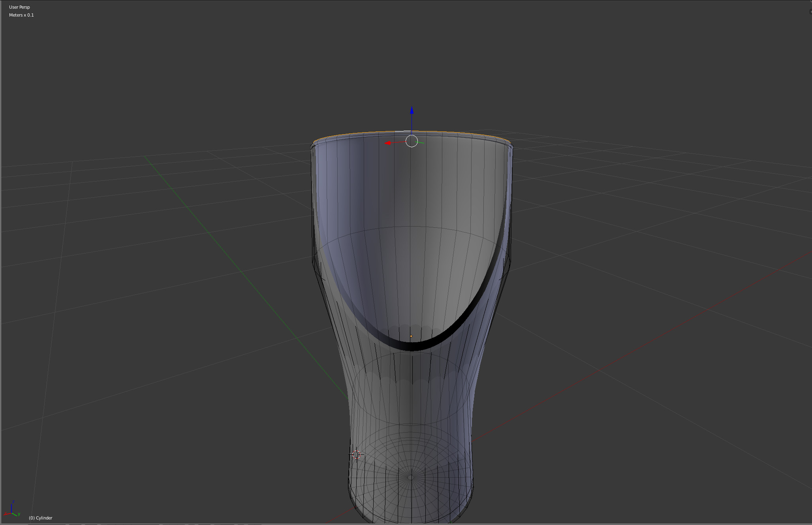The height and width of the screenshot is (525, 812).
Task: Click the XYZ axis orientation widget
Action: click(x=12, y=510)
